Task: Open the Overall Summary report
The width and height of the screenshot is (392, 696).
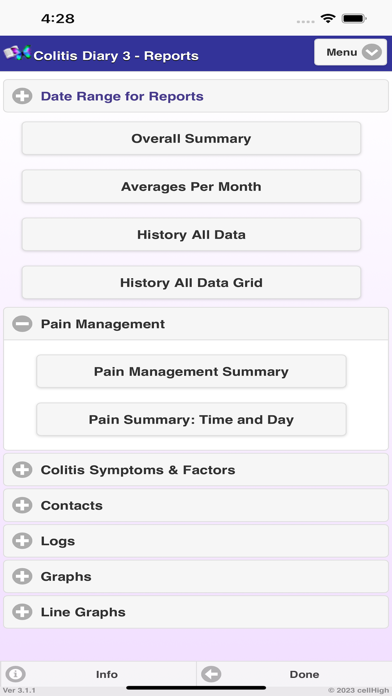Action: [x=191, y=138]
